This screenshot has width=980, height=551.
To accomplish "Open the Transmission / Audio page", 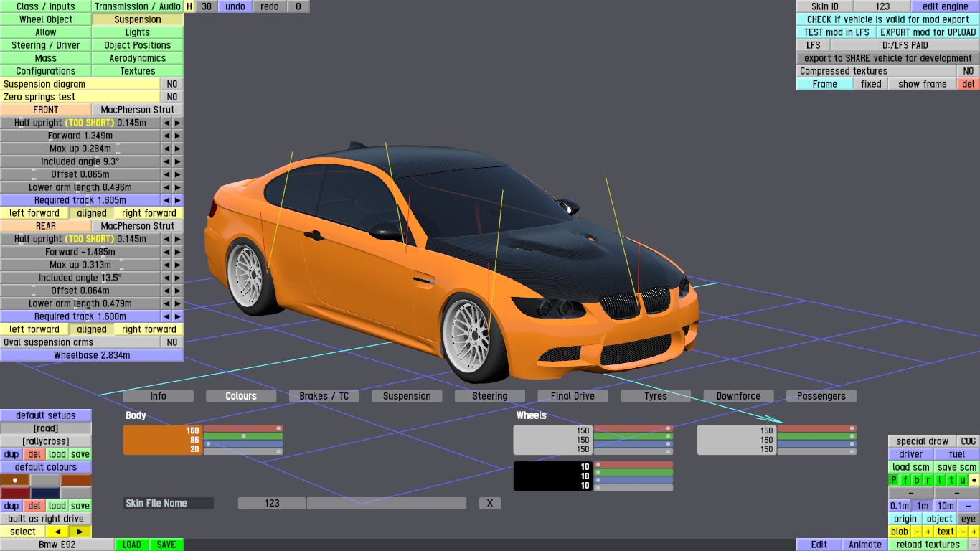I will point(138,6).
